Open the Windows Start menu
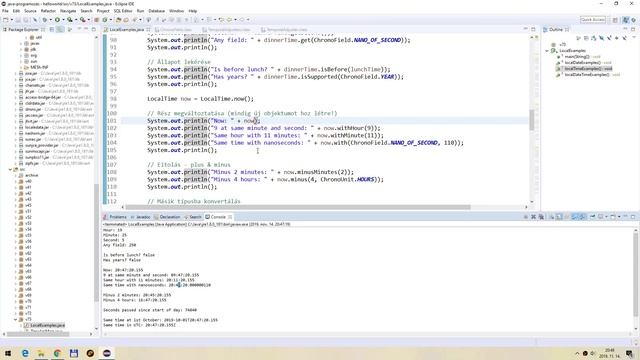The width and height of the screenshot is (640, 360). (x=8, y=353)
